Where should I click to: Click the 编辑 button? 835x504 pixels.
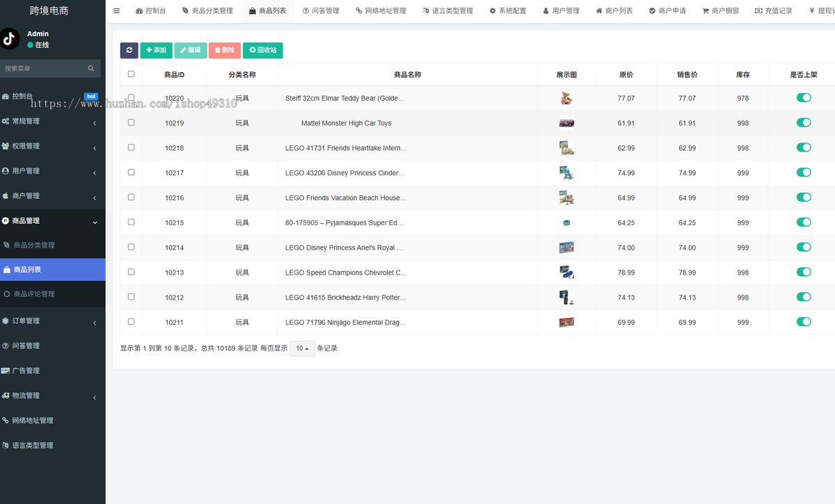(x=190, y=50)
